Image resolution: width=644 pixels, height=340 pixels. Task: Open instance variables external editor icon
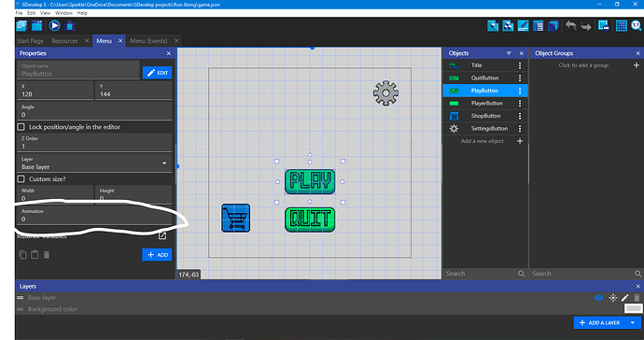click(x=162, y=235)
